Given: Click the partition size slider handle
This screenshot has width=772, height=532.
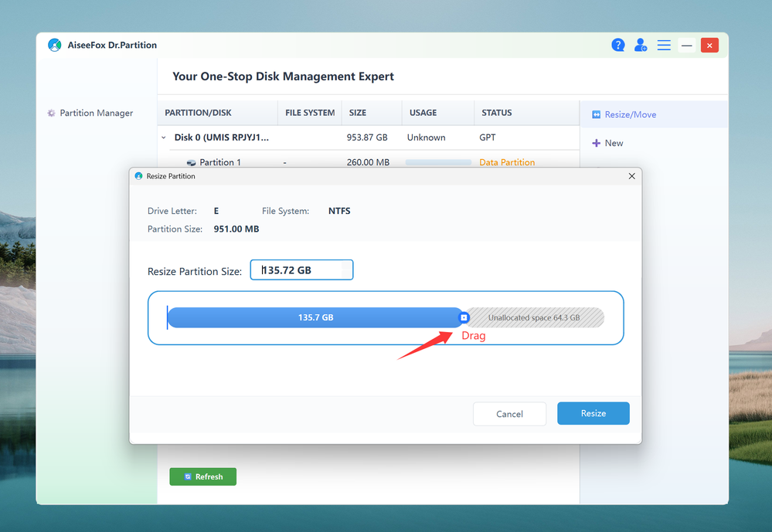Looking at the screenshot, I should (x=464, y=318).
